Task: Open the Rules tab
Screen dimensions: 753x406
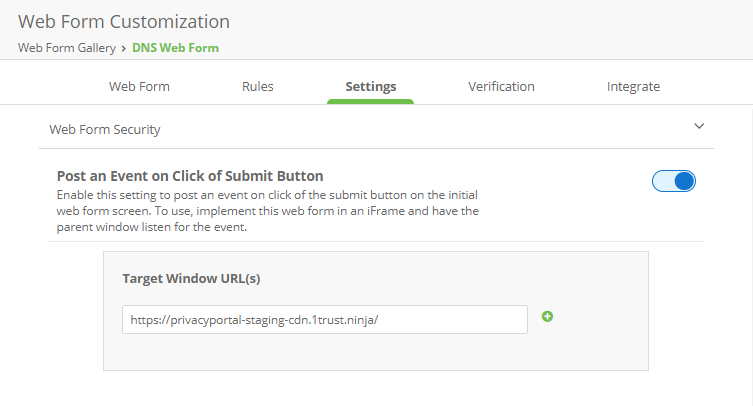Action: point(258,87)
